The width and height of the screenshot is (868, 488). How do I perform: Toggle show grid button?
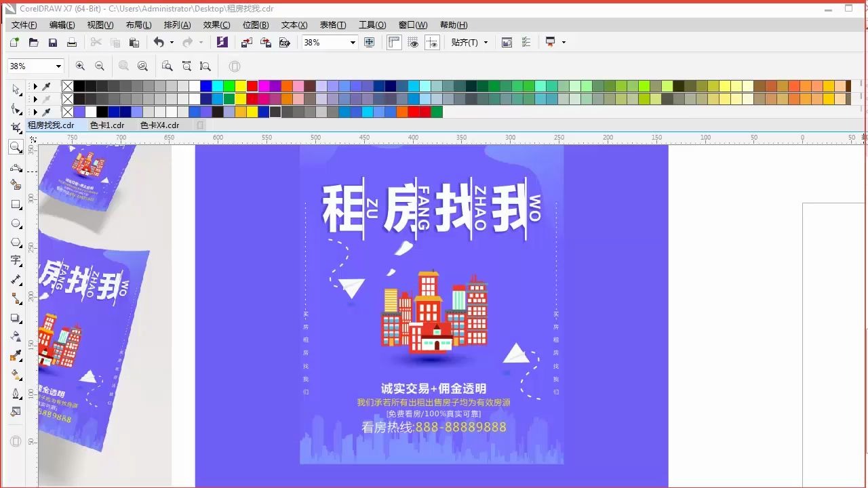point(413,42)
